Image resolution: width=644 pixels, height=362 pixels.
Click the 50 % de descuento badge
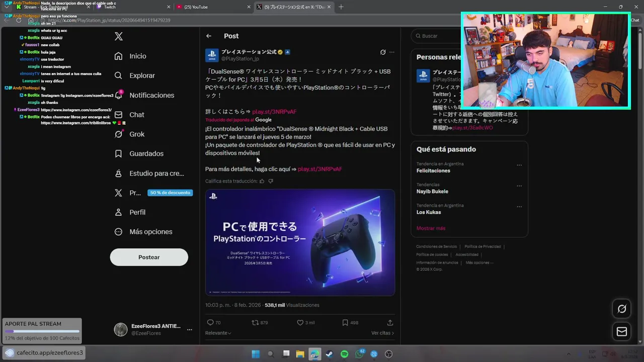pyautogui.click(x=170, y=193)
